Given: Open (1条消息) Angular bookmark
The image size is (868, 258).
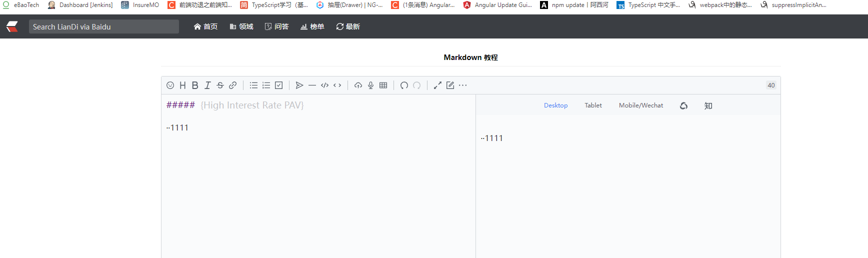Looking at the screenshot, I should pyautogui.click(x=423, y=5).
